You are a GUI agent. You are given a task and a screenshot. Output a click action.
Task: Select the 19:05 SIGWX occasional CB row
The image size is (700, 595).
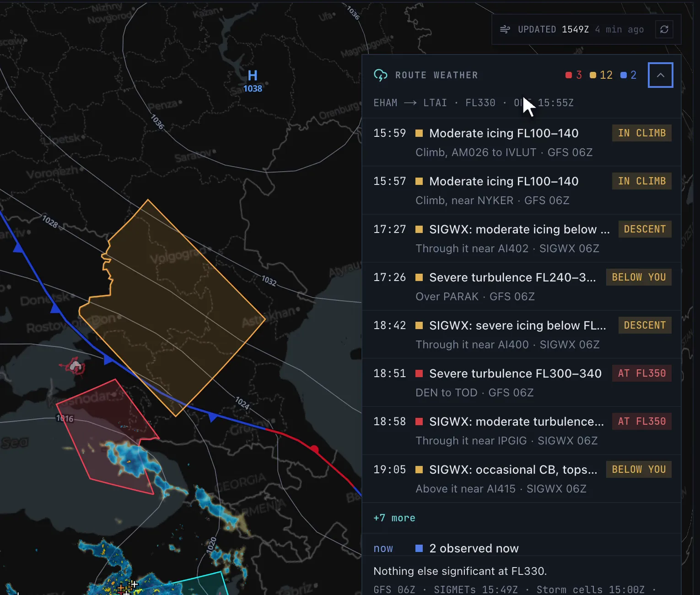pos(522,479)
